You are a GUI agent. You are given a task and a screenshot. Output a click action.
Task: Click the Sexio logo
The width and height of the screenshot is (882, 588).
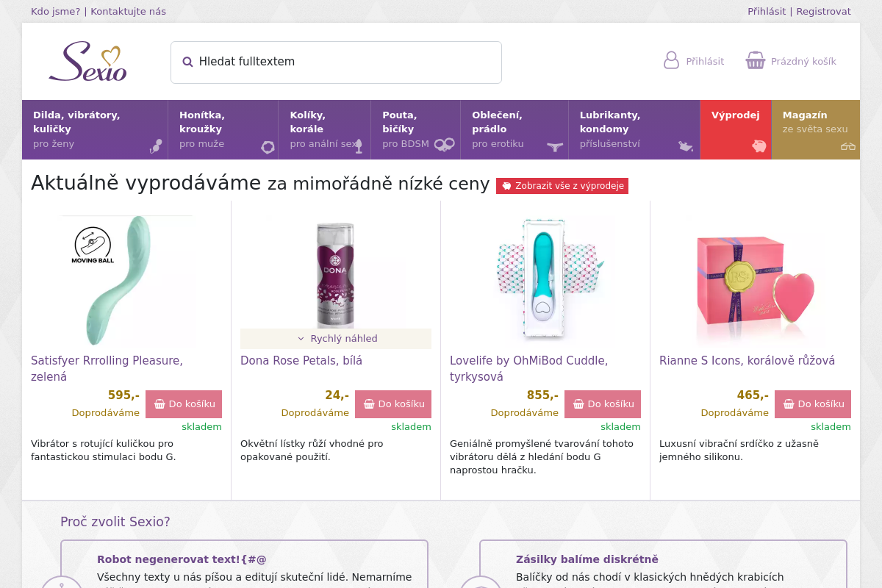point(88,61)
